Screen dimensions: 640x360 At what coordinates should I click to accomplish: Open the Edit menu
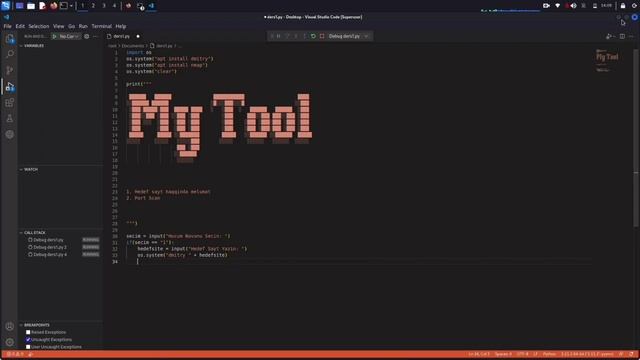tap(20, 26)
